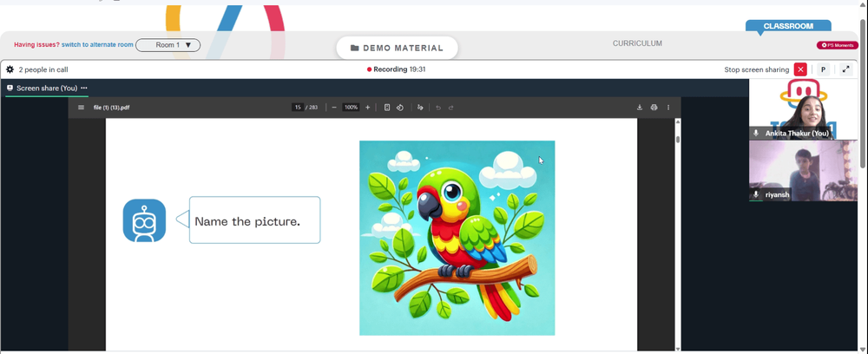Click the 'Name the picture.' text
The image size is (868, 354).
tap(247, 222)
